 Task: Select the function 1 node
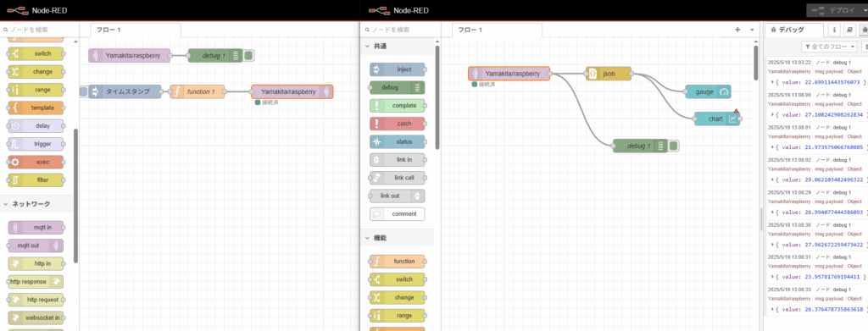tap(197, 91)
